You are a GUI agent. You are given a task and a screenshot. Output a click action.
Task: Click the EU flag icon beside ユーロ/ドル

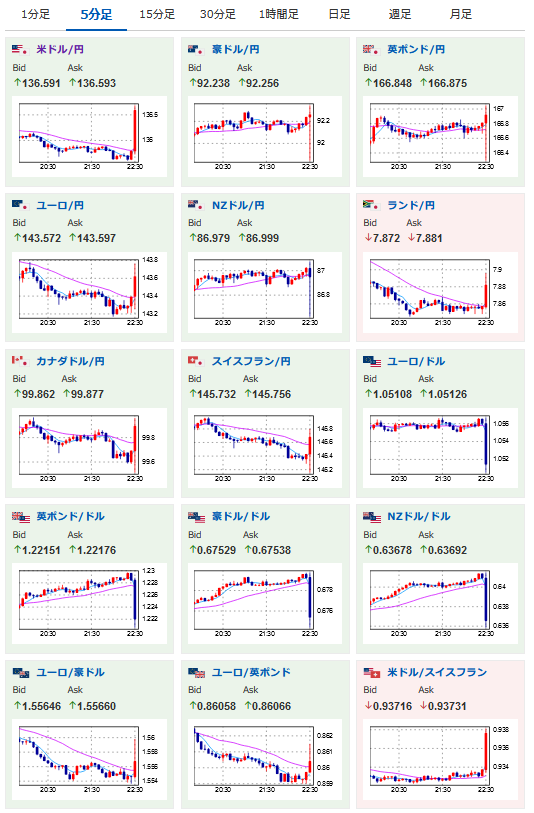click(372, 361)
